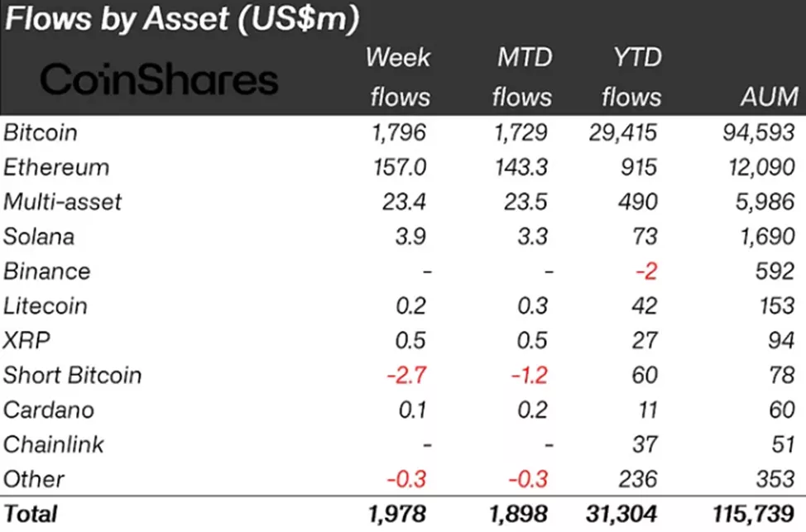Click the Solana asset name

[x=39, y=237]
